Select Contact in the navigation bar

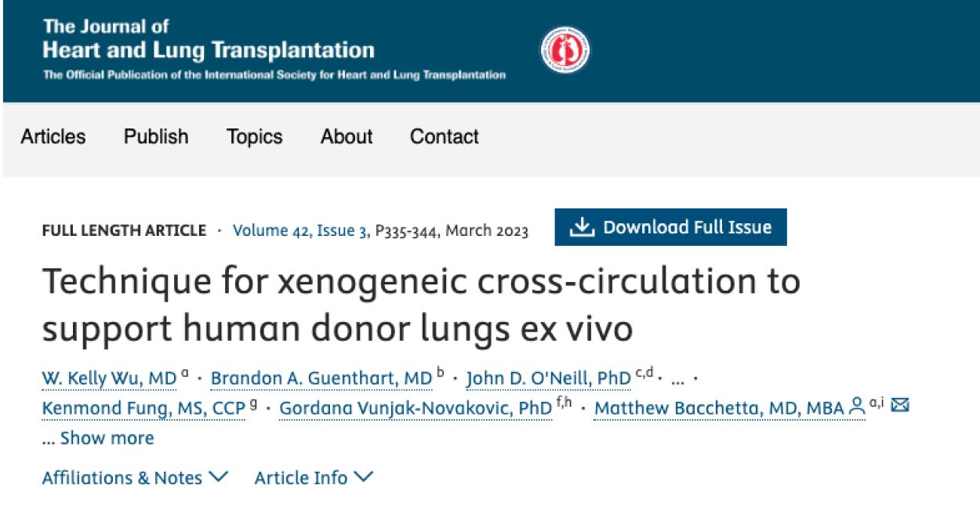point(444,136)
